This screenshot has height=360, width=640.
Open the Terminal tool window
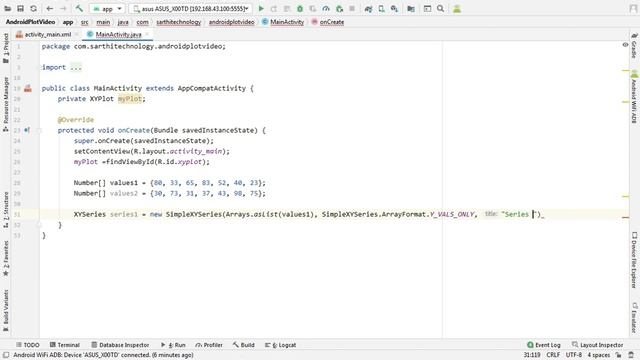click(64, 345)
